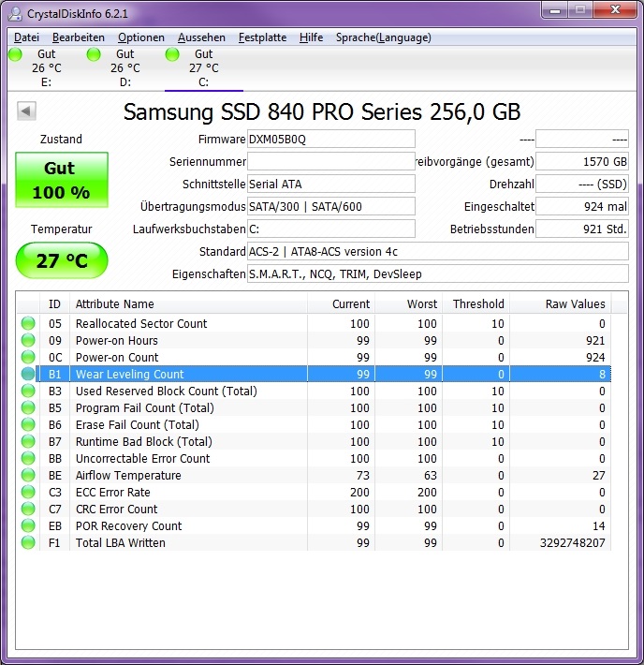
Task: Click the green Gut 100 % health status button
Action: 62,180
